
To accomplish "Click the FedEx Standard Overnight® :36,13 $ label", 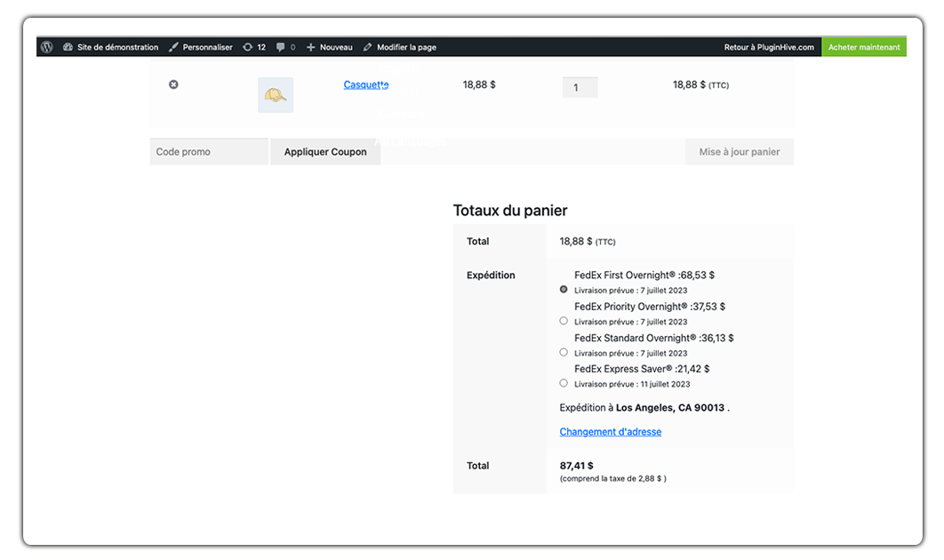I will tap(654, 338).
